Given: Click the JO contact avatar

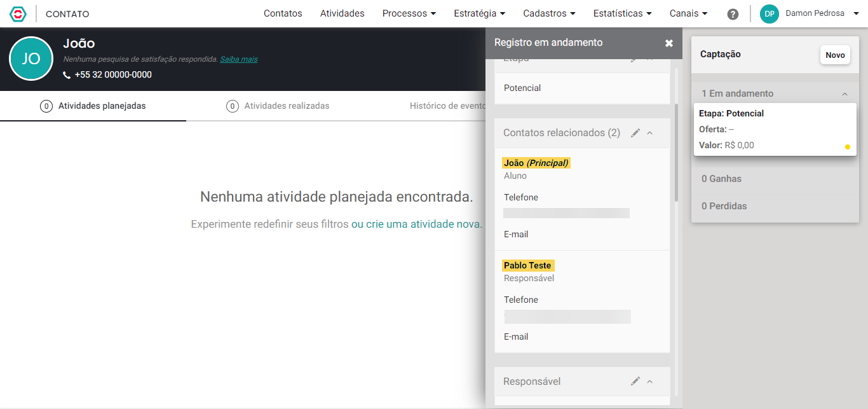Looking at the screenshot, I should [31, 59].
